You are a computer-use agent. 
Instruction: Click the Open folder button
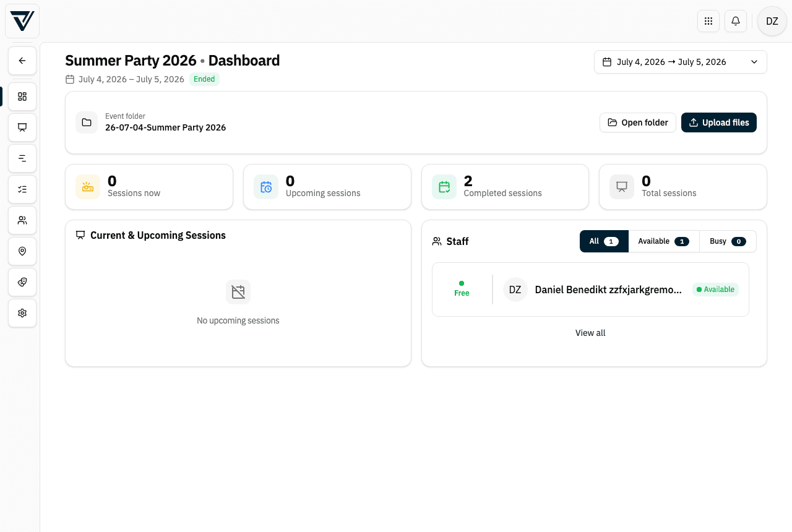[x=638, y=122]
